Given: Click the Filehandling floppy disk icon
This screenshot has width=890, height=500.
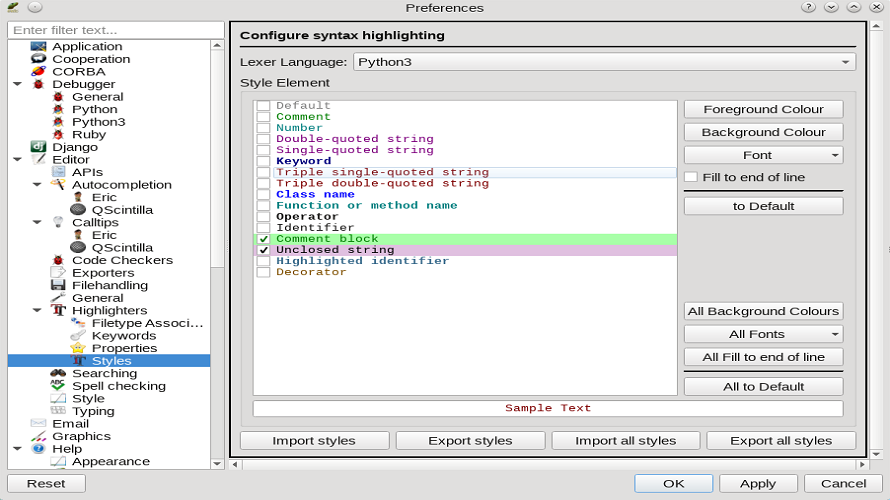Looking at the screenshot, I should [x=58, y=285].
